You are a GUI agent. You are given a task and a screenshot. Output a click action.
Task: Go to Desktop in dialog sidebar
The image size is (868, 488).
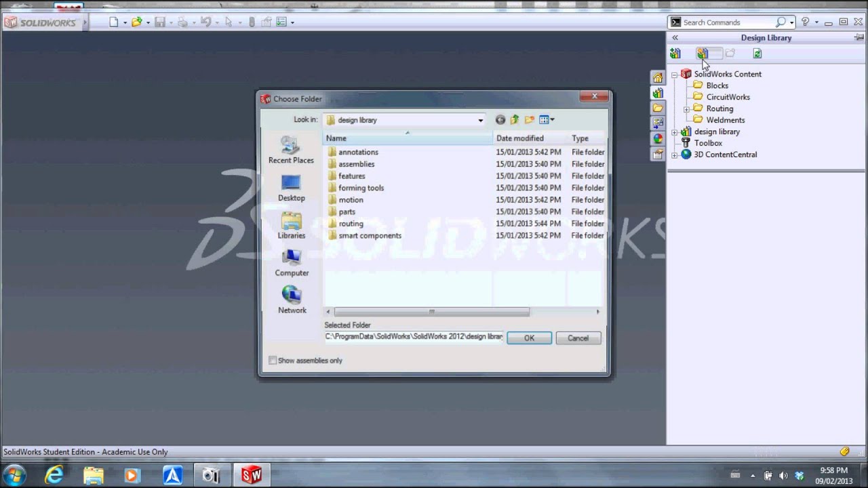[291, 188]
